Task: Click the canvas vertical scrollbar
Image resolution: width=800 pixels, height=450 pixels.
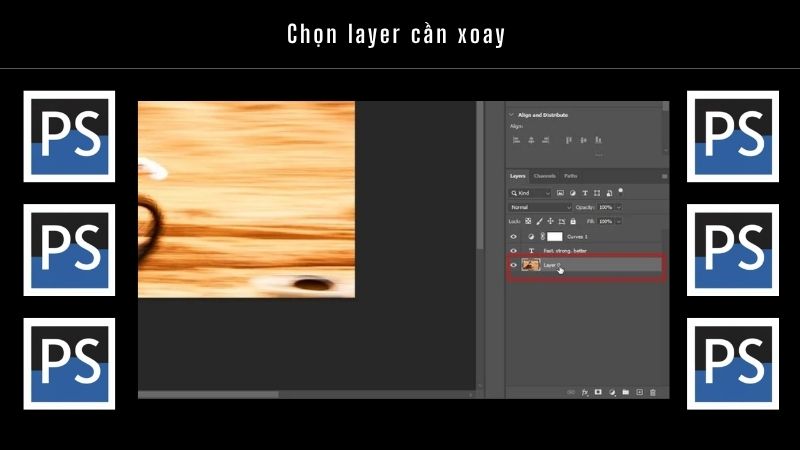Action: coord(480,175)
